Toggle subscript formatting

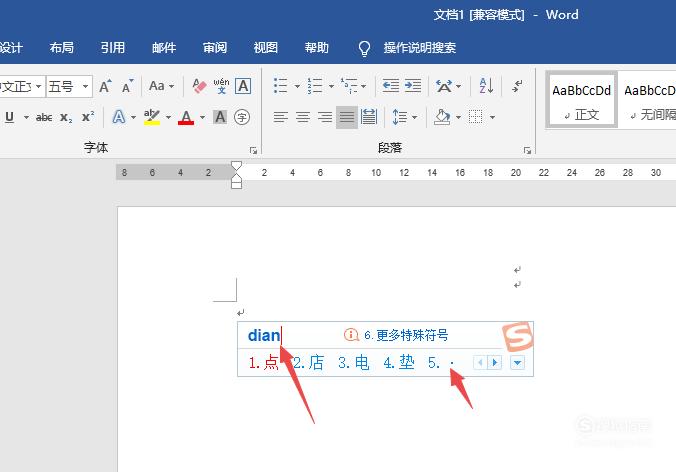tap(66, 117)
